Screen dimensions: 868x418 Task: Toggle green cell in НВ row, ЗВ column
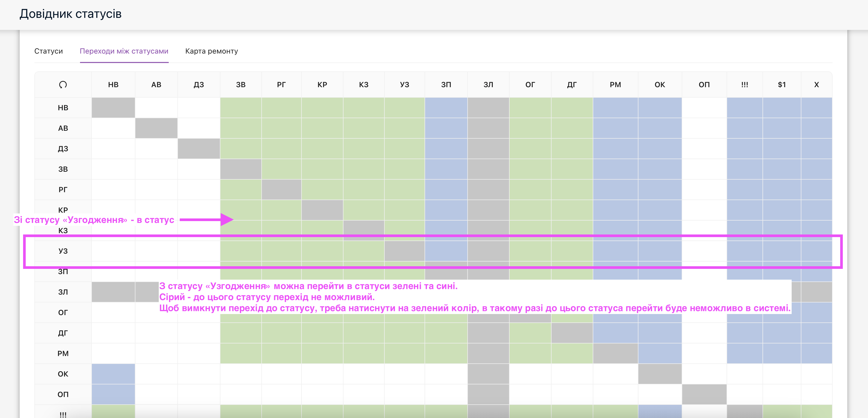241,108
